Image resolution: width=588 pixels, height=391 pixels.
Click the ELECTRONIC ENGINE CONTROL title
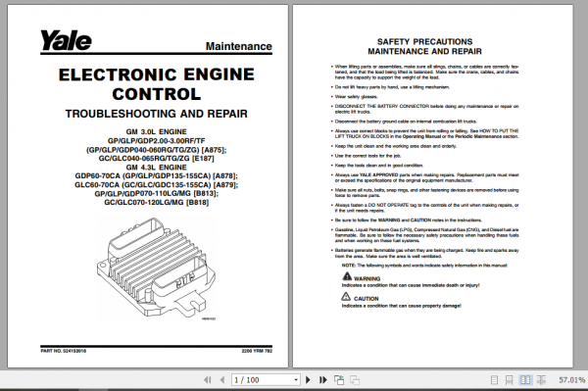(157, 84)
